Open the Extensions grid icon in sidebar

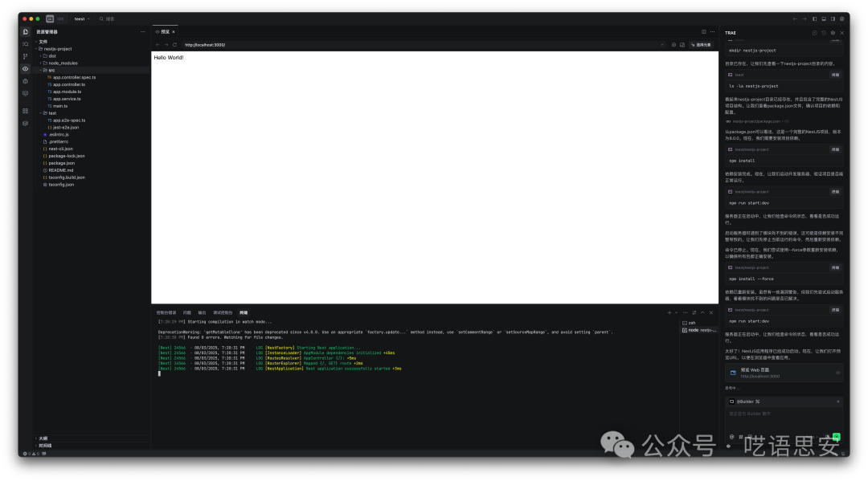pyautogui.click(x=26, y=110)
